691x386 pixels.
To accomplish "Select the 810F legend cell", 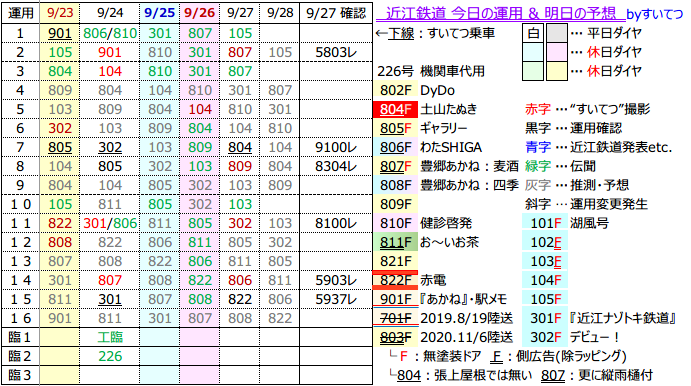I will point(395,223).
